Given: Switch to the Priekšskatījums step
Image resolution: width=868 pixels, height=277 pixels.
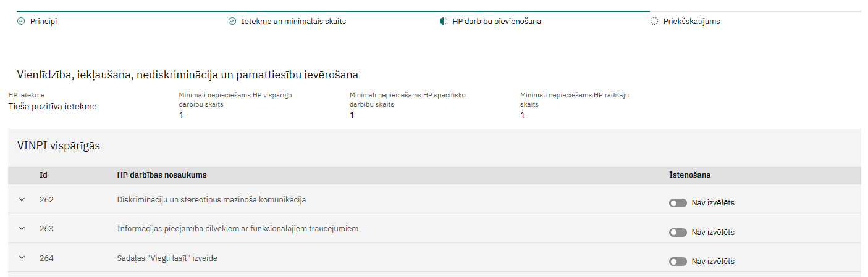Looking at the screenshot, I should point(692,21).
